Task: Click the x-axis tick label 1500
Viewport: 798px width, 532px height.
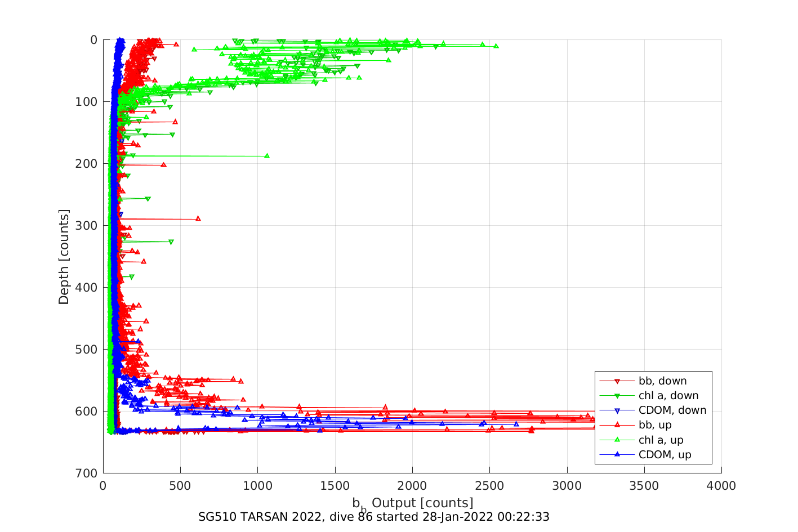Action: click(335, 486)
